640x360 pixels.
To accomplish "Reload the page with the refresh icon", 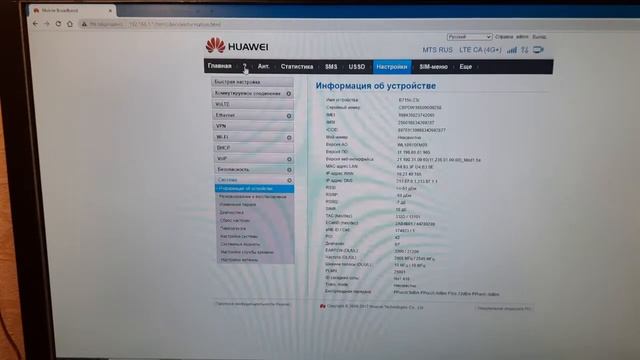I will coord(58,24).
